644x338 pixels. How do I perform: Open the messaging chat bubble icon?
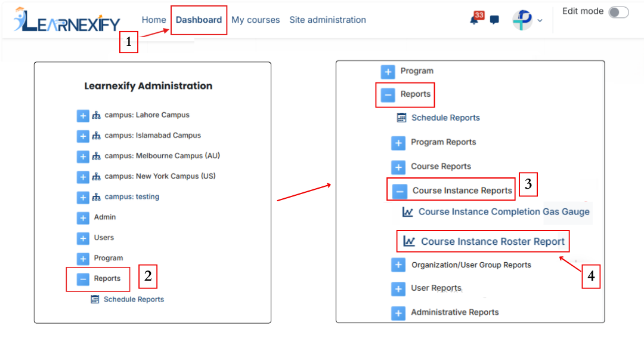point(494,20)
